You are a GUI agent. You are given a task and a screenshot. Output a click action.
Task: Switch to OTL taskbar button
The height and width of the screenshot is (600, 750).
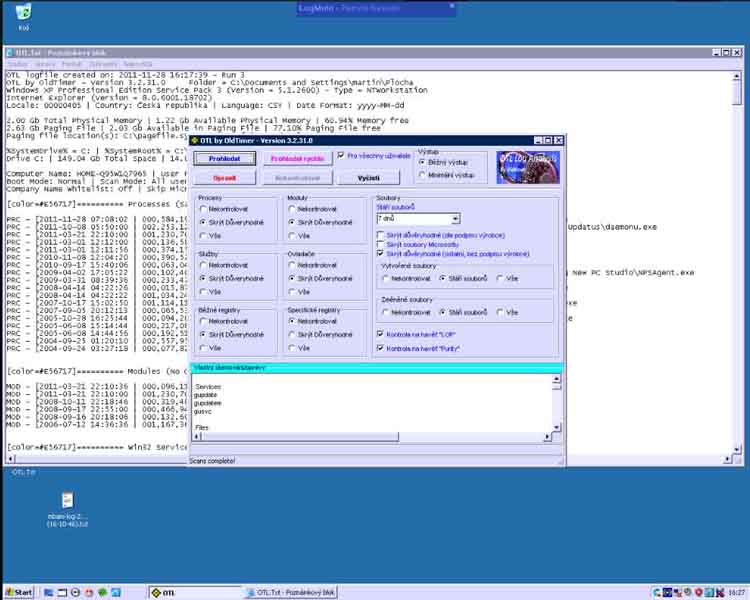[x=195, y=592]
